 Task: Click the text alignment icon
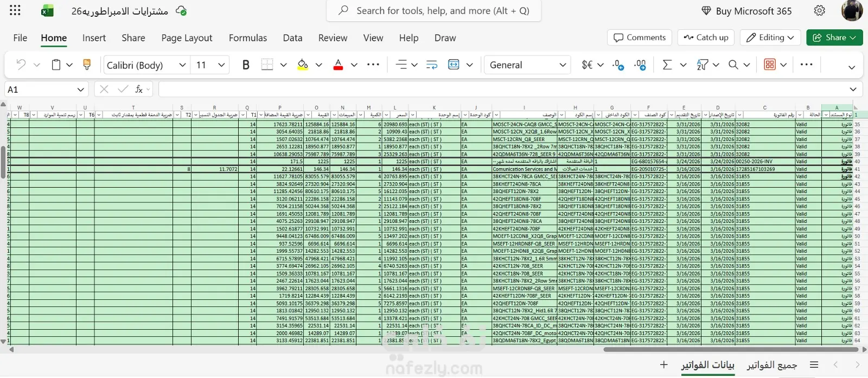pos(401,65)
